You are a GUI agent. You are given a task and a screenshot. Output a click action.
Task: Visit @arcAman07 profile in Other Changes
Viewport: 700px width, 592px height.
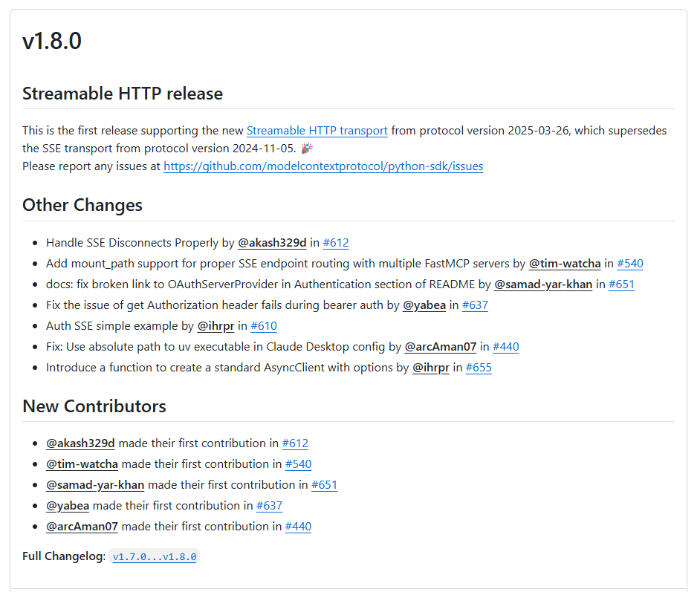[x=440, y=347]
